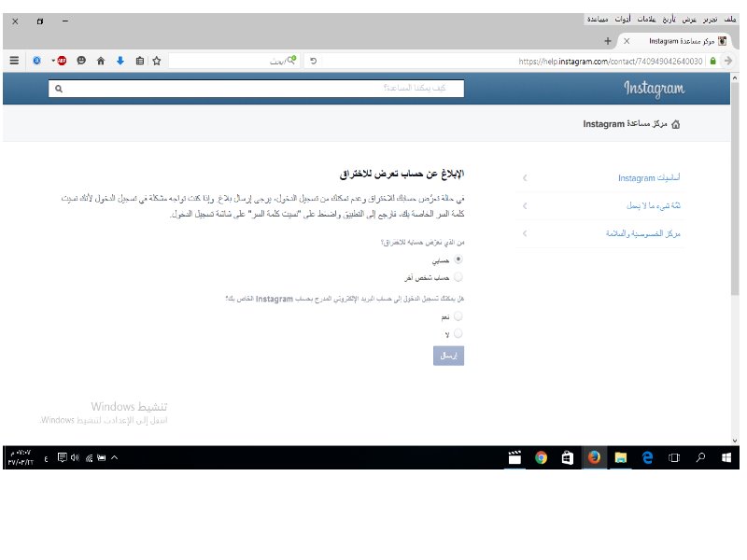Click the vertical scrollbar thumb

(x=735, y=189)
